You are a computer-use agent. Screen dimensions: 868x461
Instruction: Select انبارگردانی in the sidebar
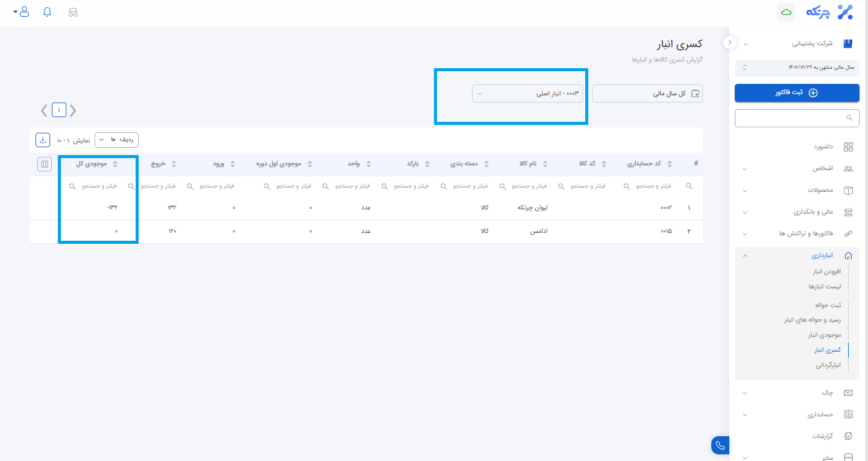click(828, 365)
